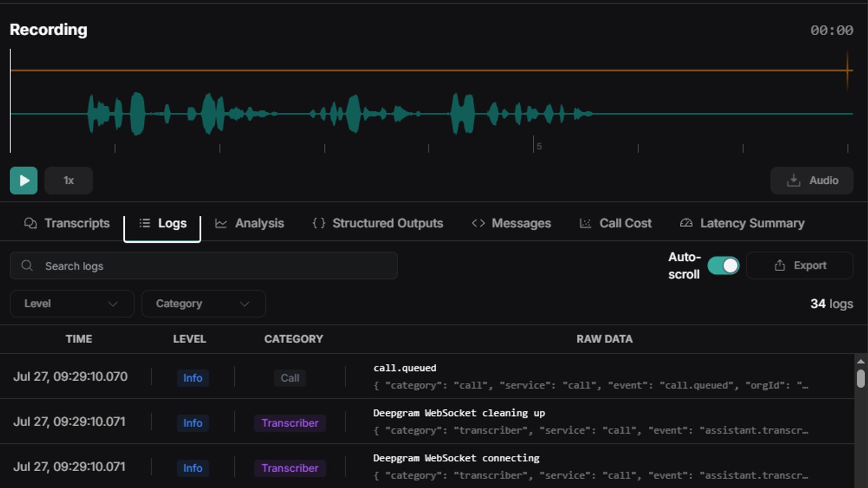Click the Transcripts chat bubble icon
Viewport: 868px width, 488px height.
click(x=30, y=223)
